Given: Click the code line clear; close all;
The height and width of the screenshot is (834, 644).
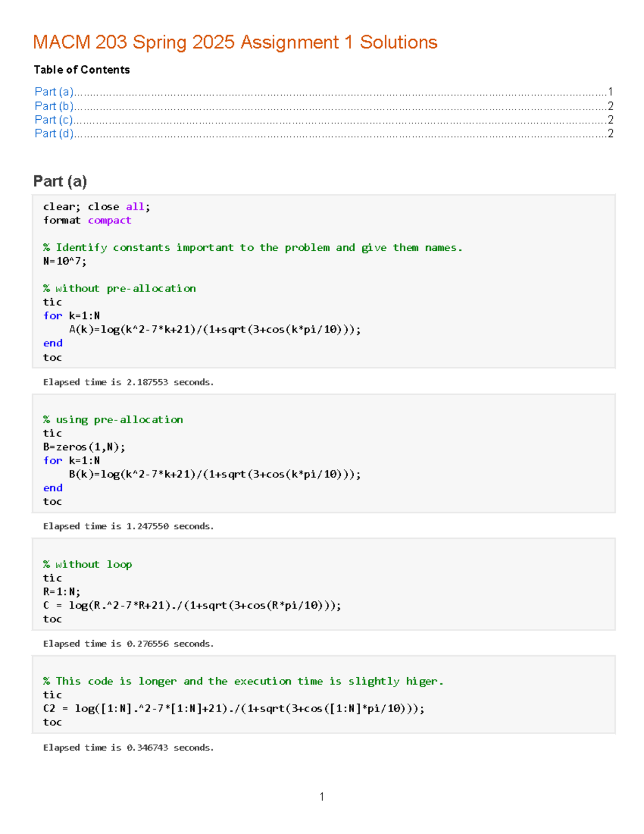Looking at the screenshot, I should [x=97, y=207].
